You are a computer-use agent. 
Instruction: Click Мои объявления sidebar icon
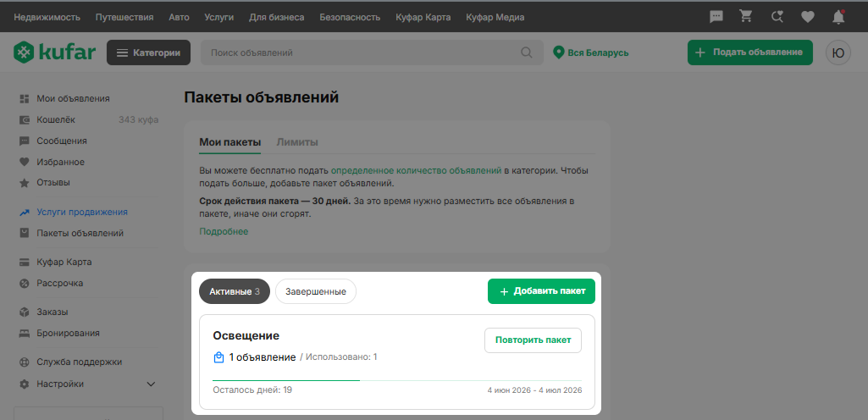click(24, 98)
